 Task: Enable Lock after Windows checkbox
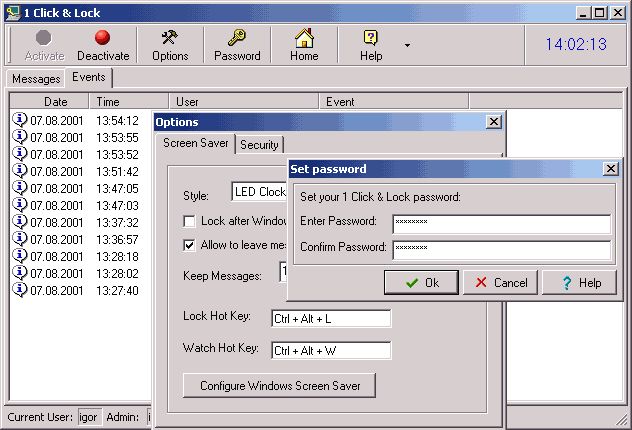[189, 221]
